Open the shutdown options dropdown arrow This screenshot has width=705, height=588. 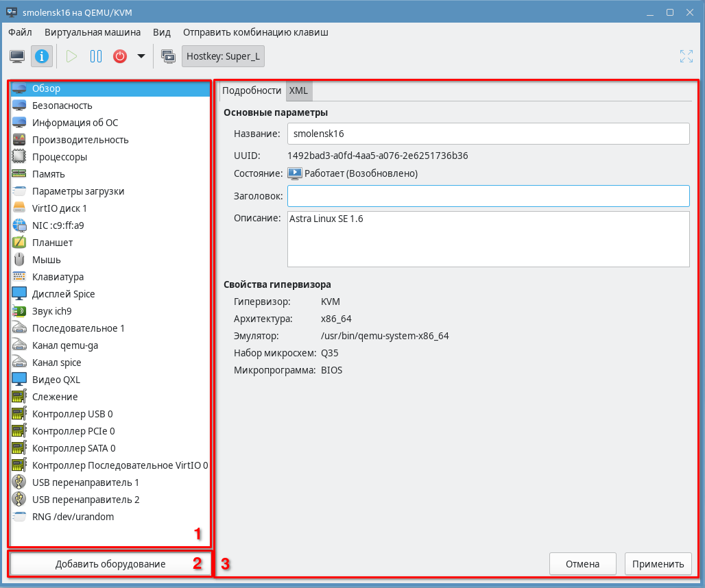pos(141,56)
